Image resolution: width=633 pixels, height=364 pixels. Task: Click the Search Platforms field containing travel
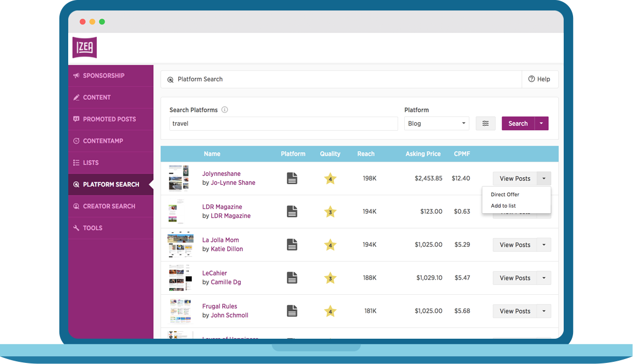click(283, 124)
